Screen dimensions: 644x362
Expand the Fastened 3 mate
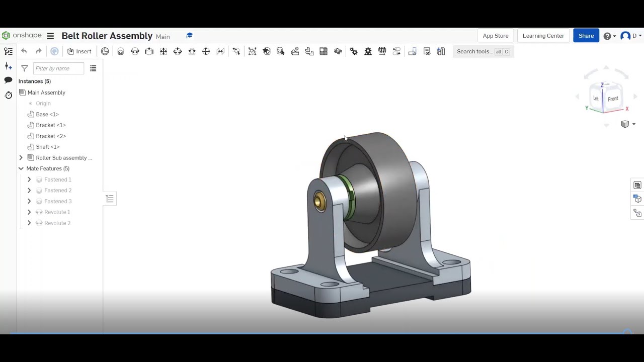tap(29, 201)
